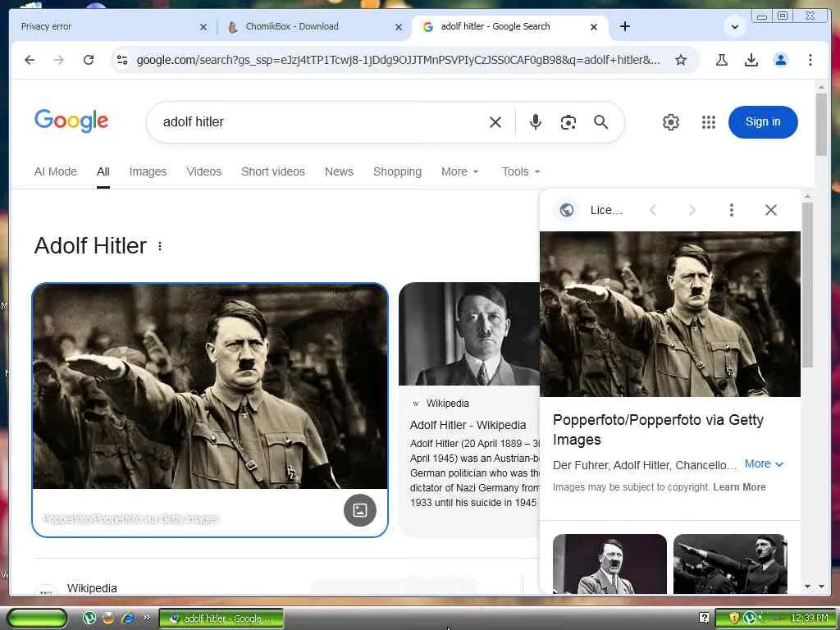The image size is (840, 630).
Task: Open the large saluting photo card
Action: (210, 386)
